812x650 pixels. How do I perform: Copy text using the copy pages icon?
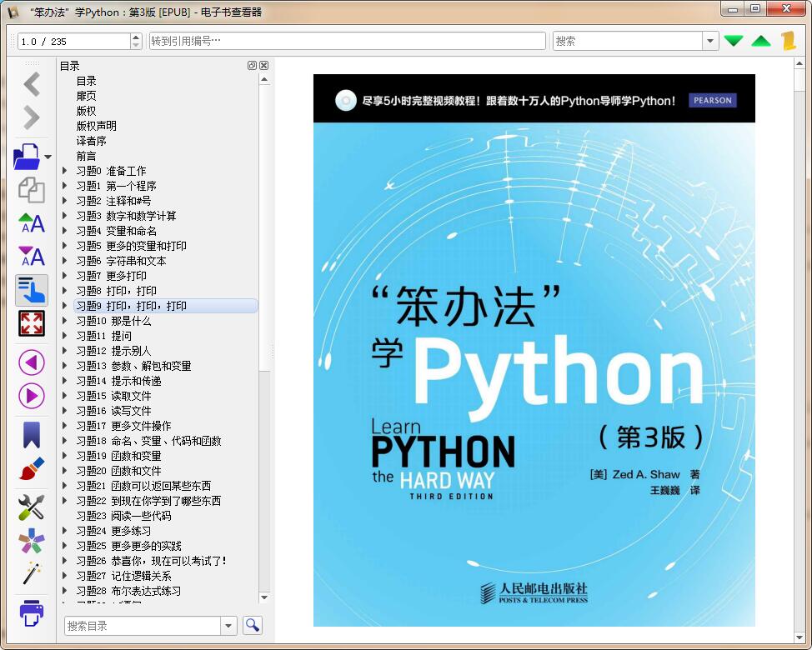coord(32,190)
